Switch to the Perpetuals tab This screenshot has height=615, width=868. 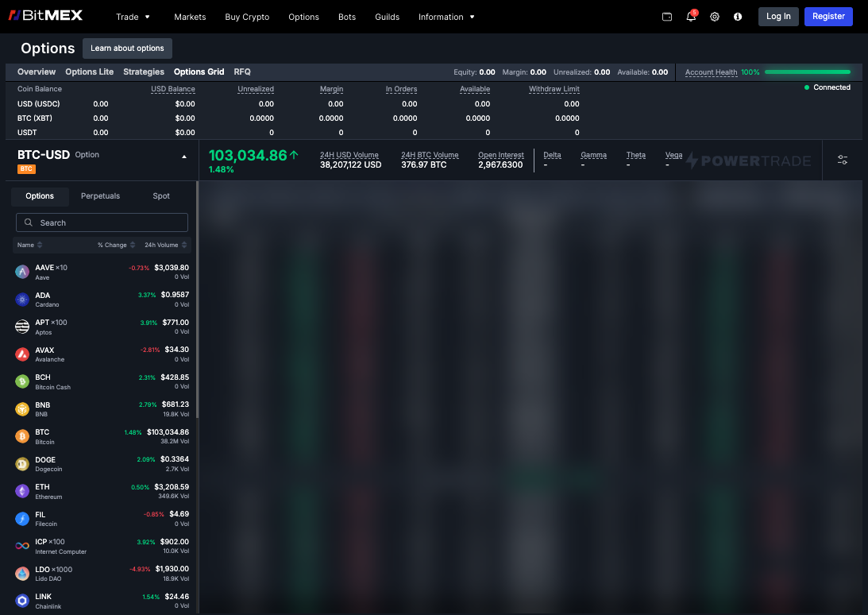100,196
